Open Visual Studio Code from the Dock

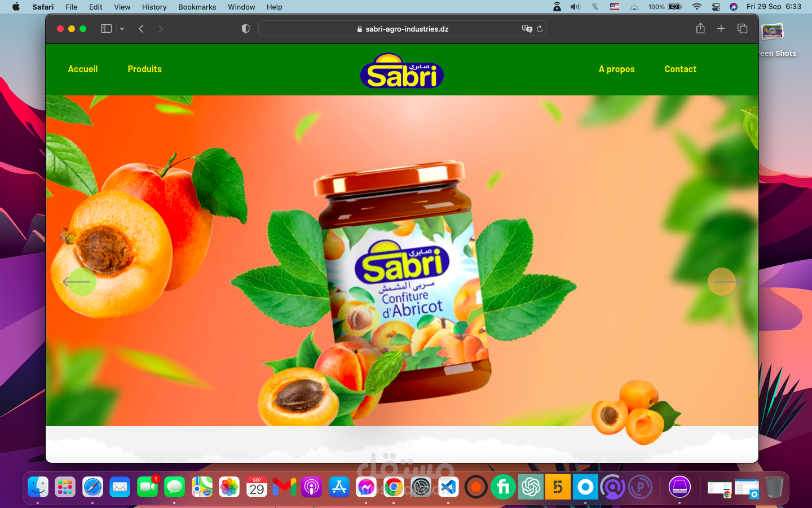[x=448, y=487]
